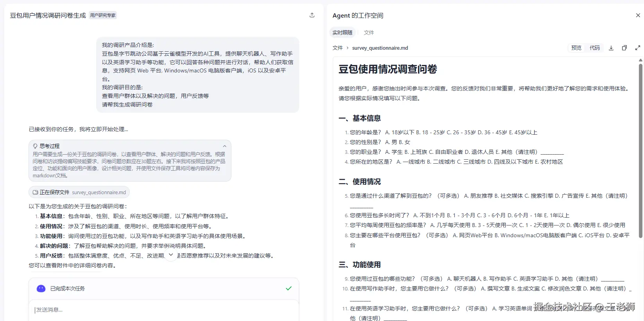Click question 2 您的性别是
The height and width of the screenshot is (321, 644).
(x=377, y=142)
